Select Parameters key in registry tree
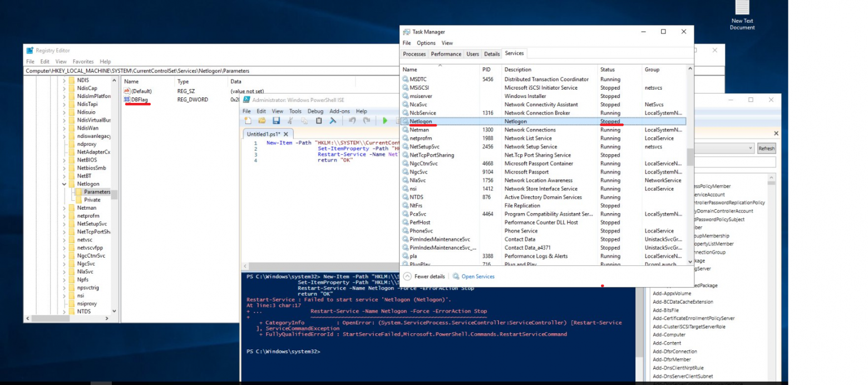The image size is (868, 385). pyautogui.click(x=97, y=192)
